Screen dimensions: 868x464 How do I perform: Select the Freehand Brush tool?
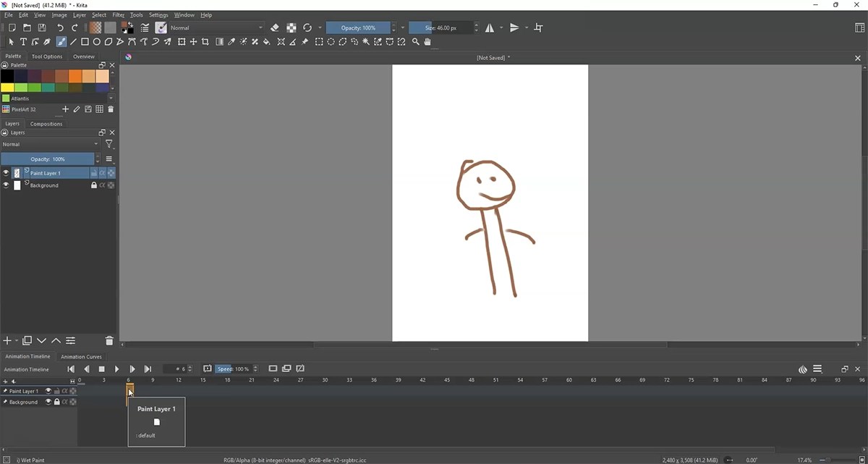point(61,42)
